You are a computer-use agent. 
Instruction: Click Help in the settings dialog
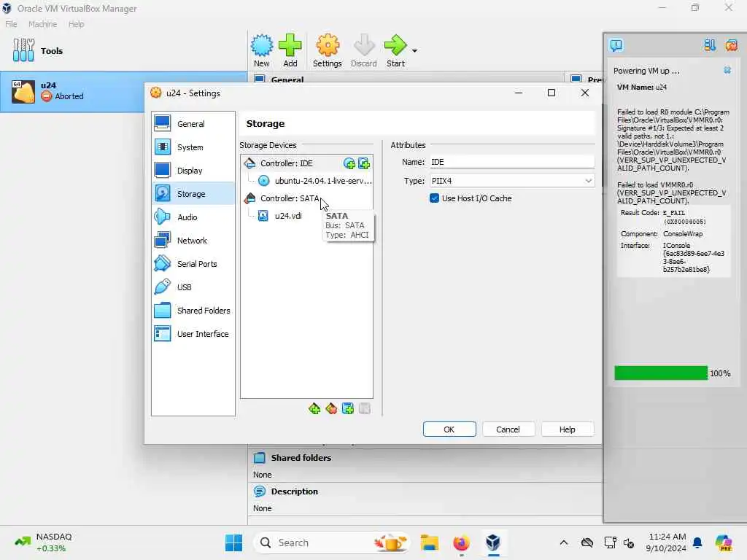tap(567, 429)
